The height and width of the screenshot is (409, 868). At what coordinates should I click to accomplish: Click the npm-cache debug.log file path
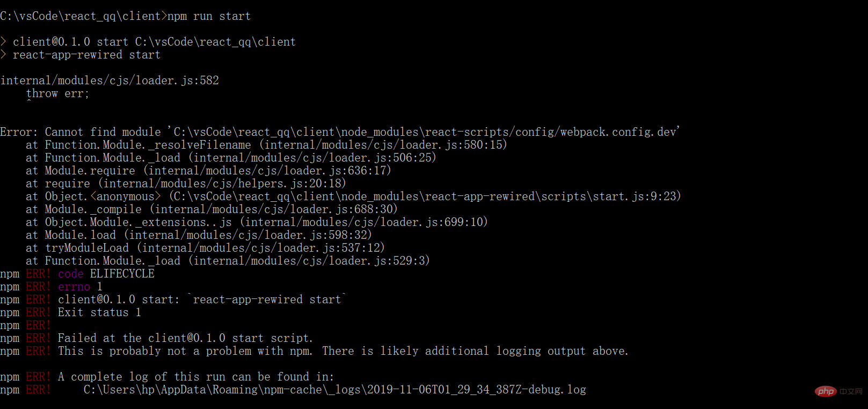click(334, 390)
